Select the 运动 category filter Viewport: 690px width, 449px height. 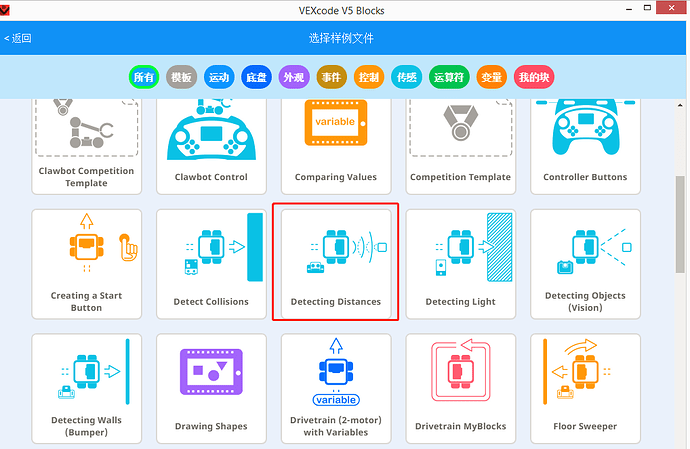(x=219, y=77)
